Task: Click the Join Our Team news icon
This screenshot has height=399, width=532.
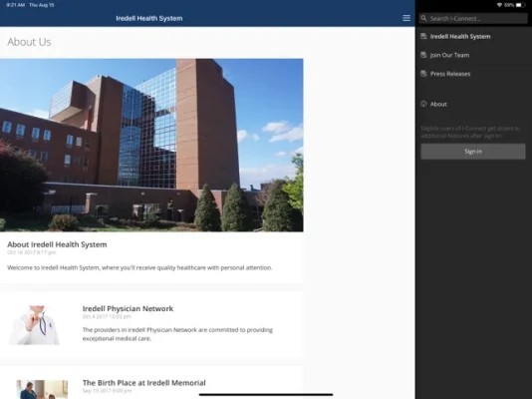Action: click(x=423, y=55)
